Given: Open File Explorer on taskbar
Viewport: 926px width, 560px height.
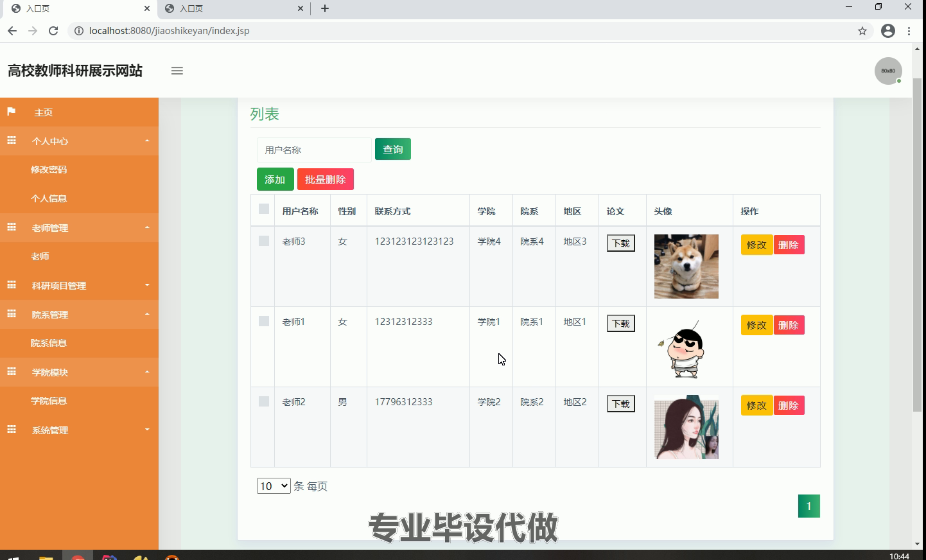Looking at the screenshot, I should [46, 557].
